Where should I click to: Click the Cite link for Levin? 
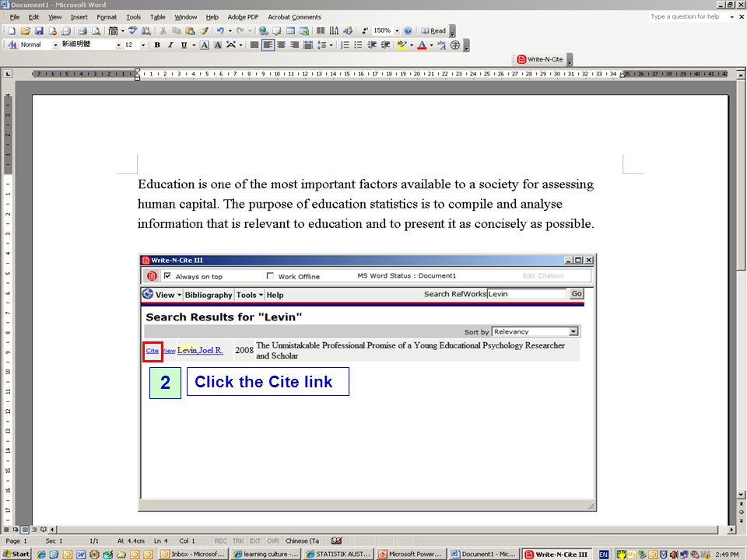coord(153,351)
